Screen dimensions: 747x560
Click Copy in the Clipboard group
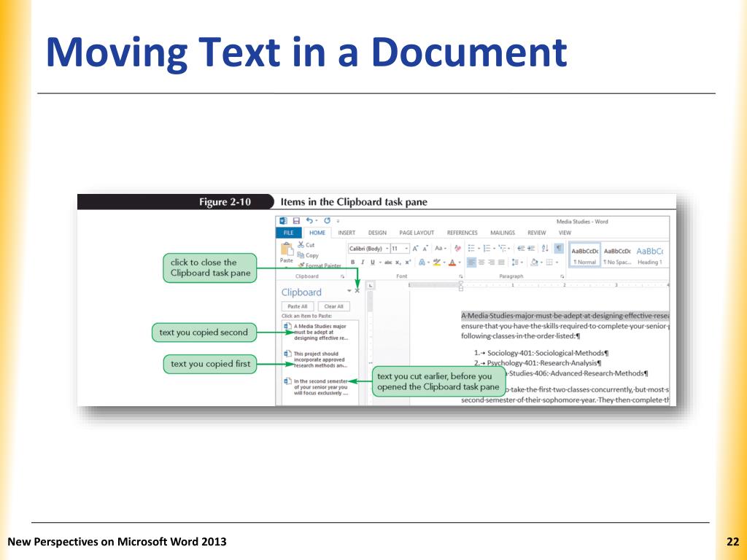308,255
